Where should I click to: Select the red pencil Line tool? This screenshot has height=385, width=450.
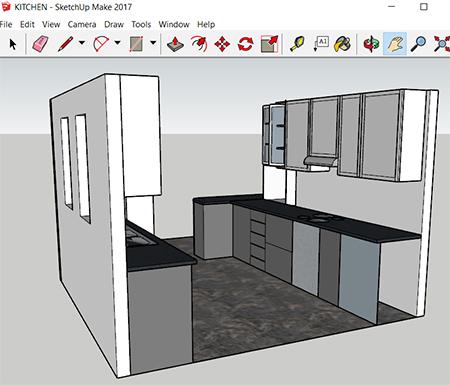click(x=65, y=44)
